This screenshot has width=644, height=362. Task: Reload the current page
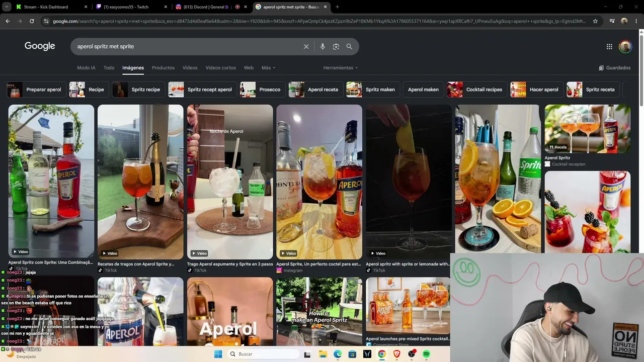click(32, 21)
